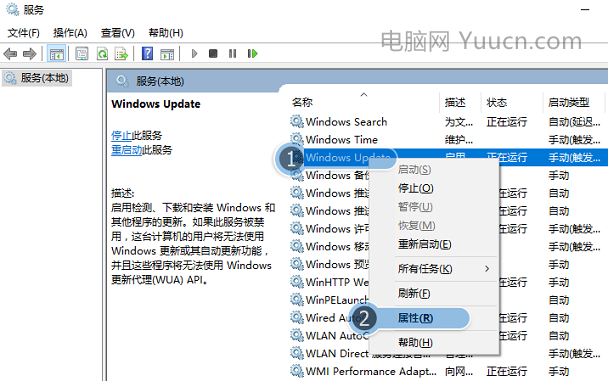This screenshot has width=608, height=381.
Task: Open the 帮助(H) menu bar item
Action: (166, 33)
